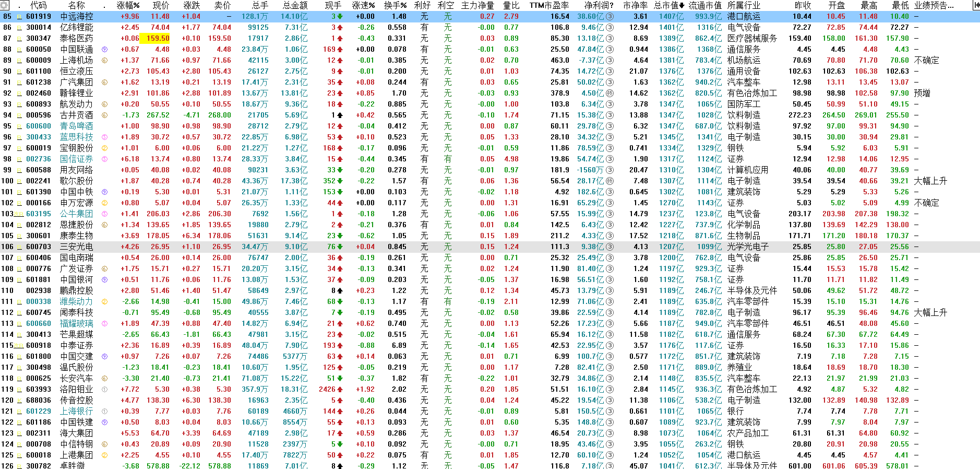Screen dimensions: 980x469
Task: Click the pink circle badge next to 蓝思科技
Action: (104, 137)
